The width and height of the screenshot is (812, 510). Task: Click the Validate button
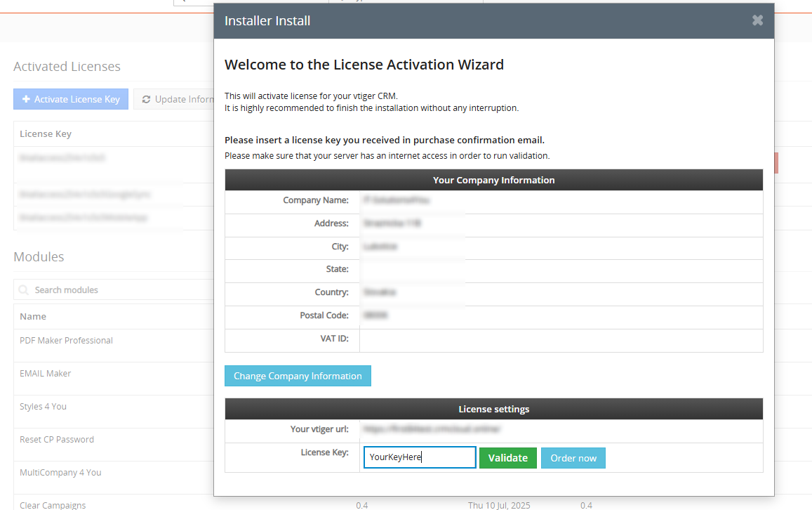click(x=507, y=458)
